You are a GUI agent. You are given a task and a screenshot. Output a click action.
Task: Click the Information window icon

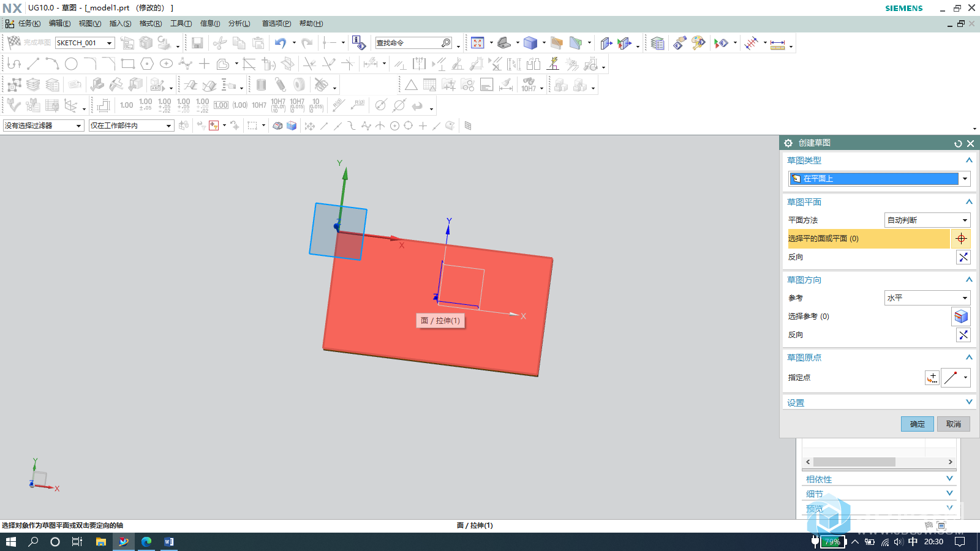click(359, 43)
